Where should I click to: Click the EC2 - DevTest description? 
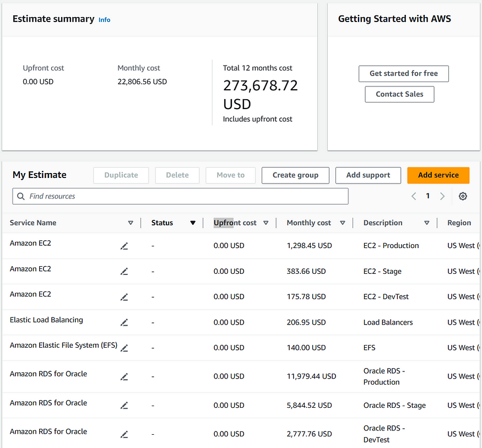pos(386,296)
